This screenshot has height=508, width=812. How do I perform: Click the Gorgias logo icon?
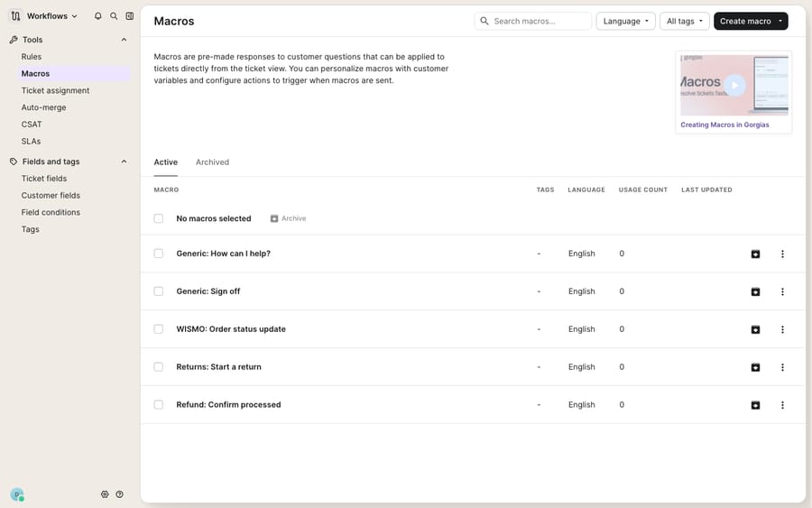pyautogui.click(x=15, y=16)
